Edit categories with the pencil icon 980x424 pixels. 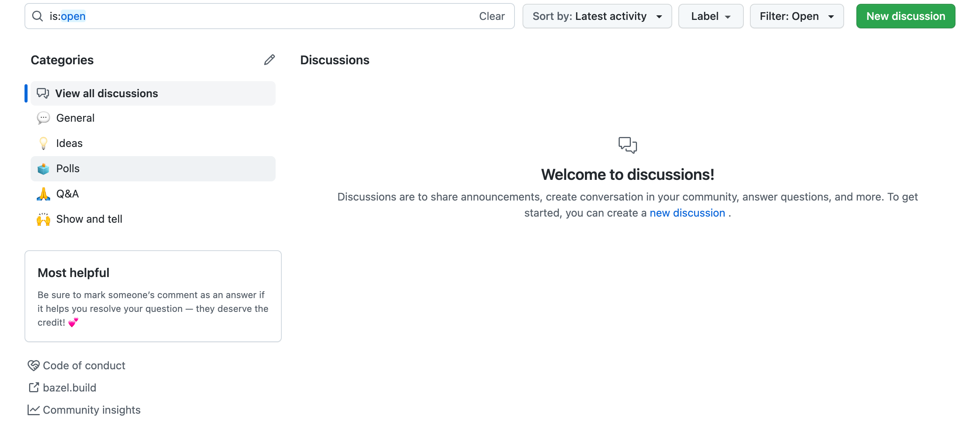pyautogui.click(x=269, y=60)
